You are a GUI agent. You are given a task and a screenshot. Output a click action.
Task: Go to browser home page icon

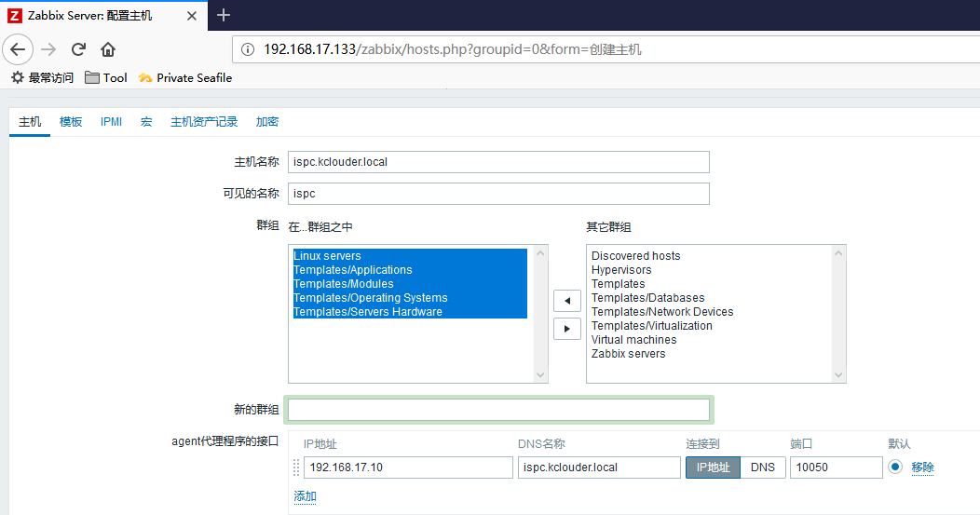click(108, 49)
